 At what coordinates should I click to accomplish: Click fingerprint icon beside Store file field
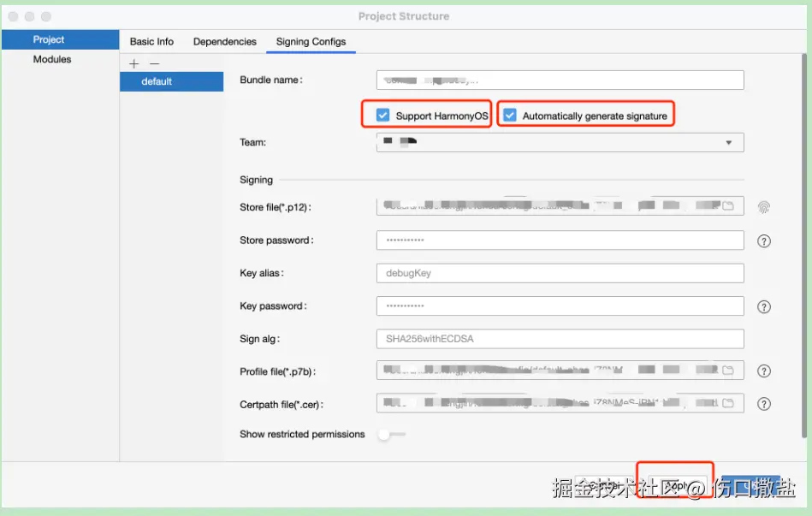pyautogui.click(x=764, y=207)
